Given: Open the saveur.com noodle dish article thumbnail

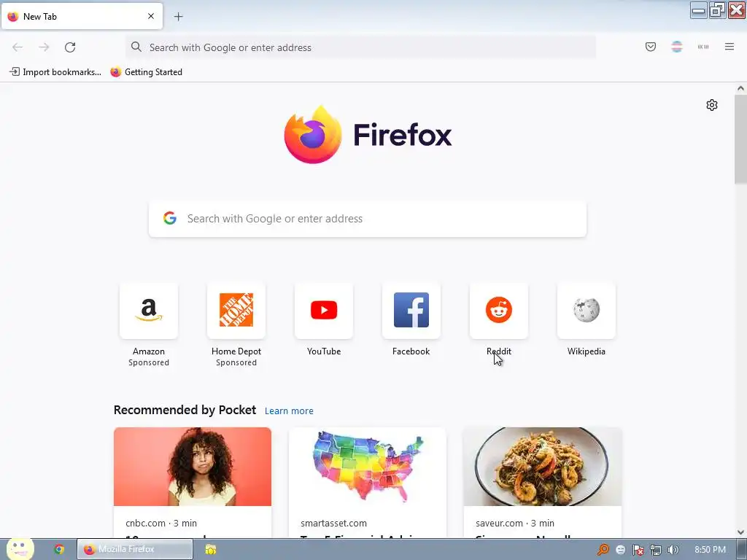Looking at the screenshot, I should tap(543, 467).
